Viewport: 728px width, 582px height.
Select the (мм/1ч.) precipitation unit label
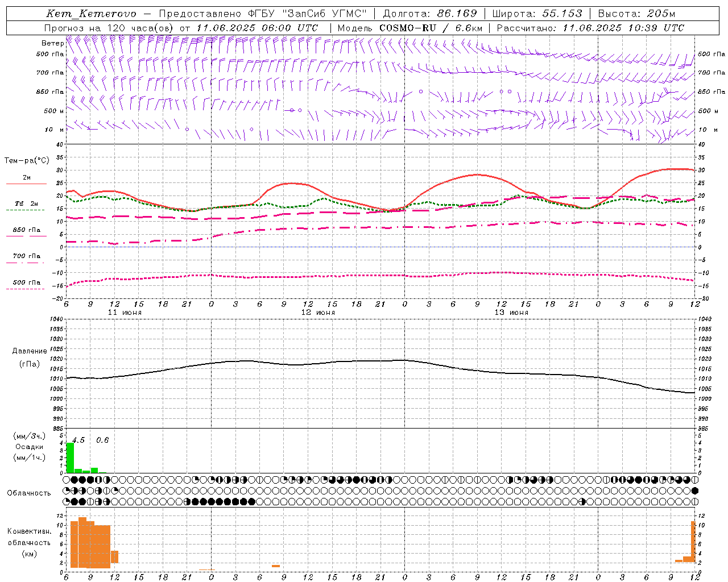pos(30,458)
